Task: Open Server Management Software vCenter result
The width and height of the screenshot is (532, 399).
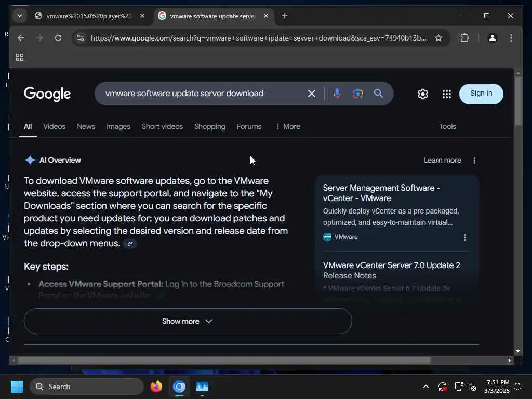Action: click(381, 193)
